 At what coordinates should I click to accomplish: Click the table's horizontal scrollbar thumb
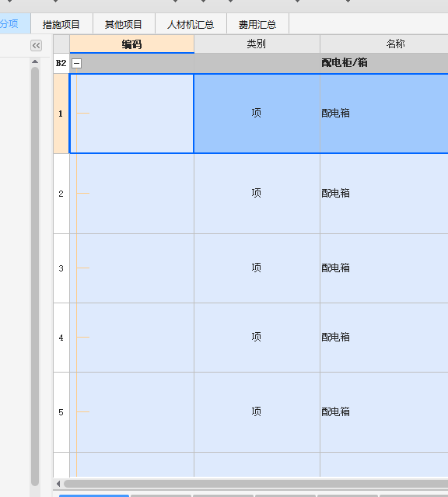click(256, 484)
